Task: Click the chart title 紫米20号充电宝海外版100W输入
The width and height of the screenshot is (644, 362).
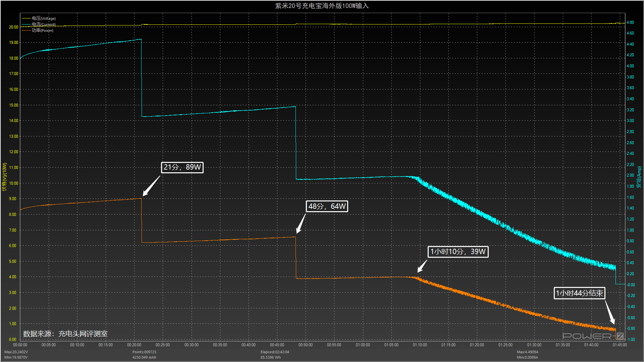Action: pyautogui.click(x=322, y=6)
